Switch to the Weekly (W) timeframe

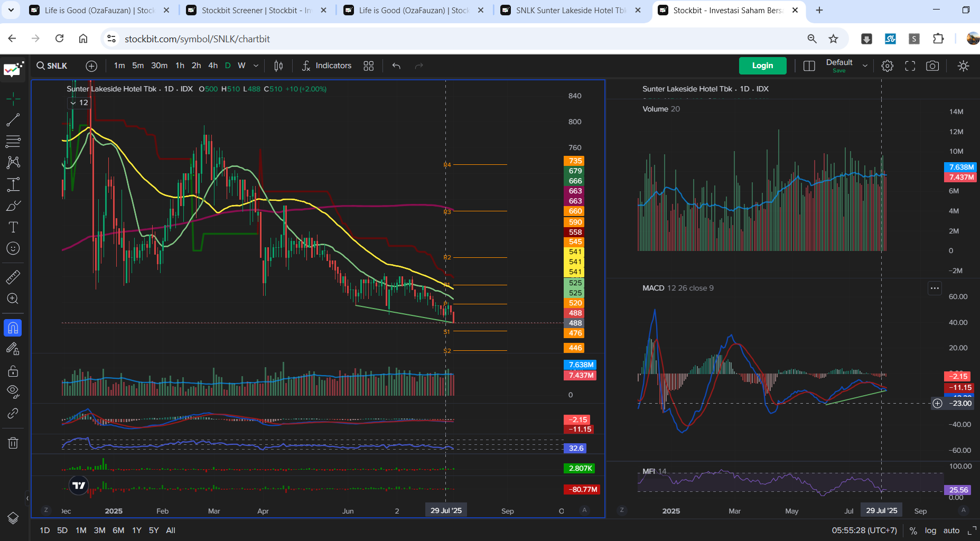pyautogui.click(x=241, y=66)
